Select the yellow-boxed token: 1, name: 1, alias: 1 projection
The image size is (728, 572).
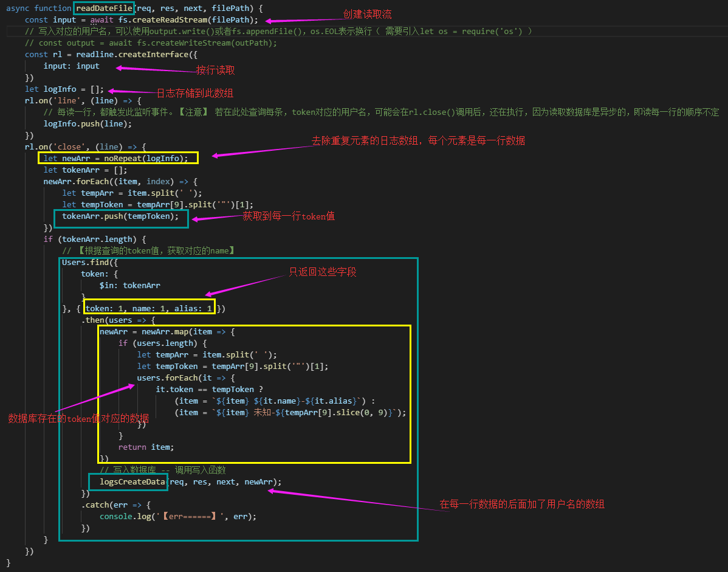tap(149, 308)
